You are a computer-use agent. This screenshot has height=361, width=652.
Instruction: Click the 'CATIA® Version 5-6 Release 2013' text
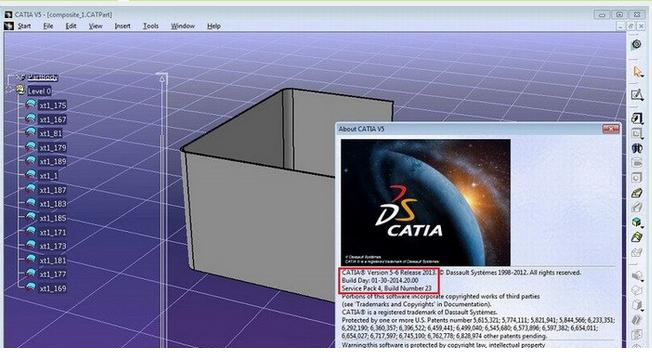click(x=388, y=273)
